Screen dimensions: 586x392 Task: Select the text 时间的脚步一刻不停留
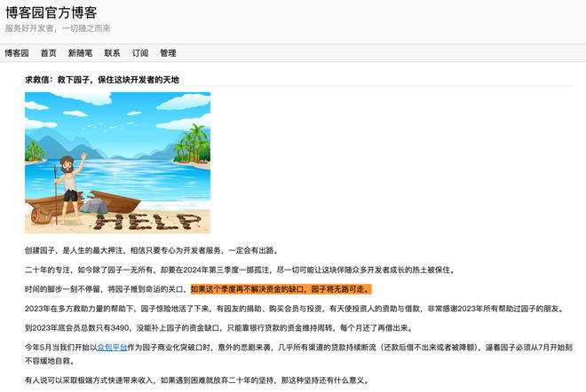(62, 289)
